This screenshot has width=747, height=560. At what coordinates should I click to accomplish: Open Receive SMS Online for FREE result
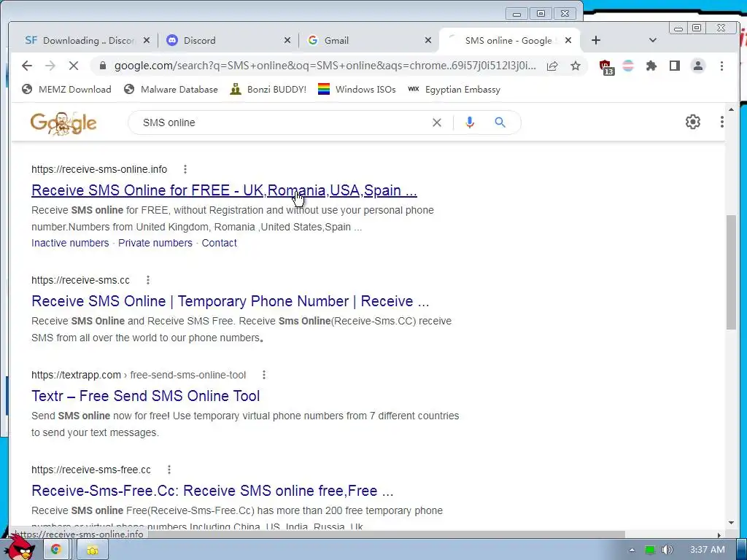pyautogui.click(x=224, y=190)
